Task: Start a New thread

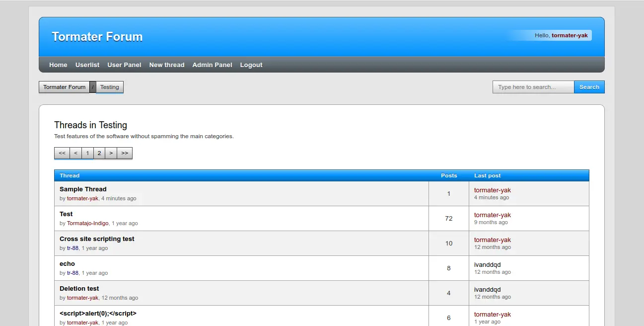Action: [167, 65]
